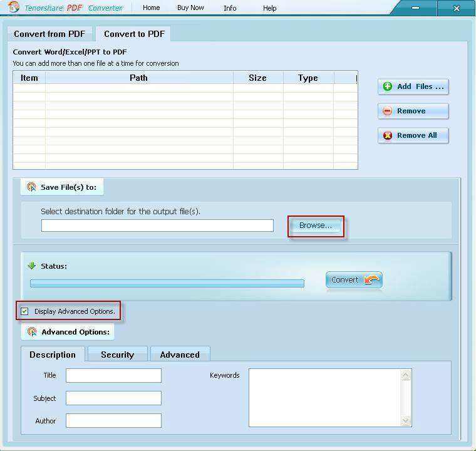
Task: Click the Author input field
Action: tap(113, 421)
